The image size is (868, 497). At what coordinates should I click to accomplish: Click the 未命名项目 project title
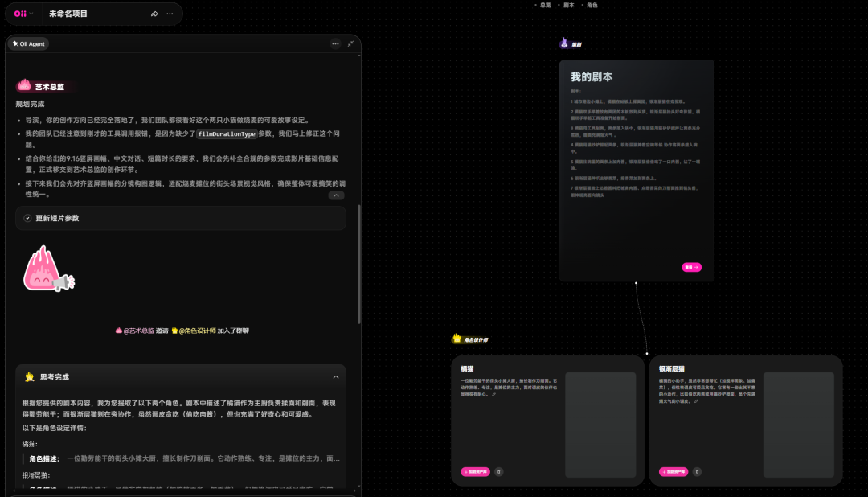click(x=68, y=14)
